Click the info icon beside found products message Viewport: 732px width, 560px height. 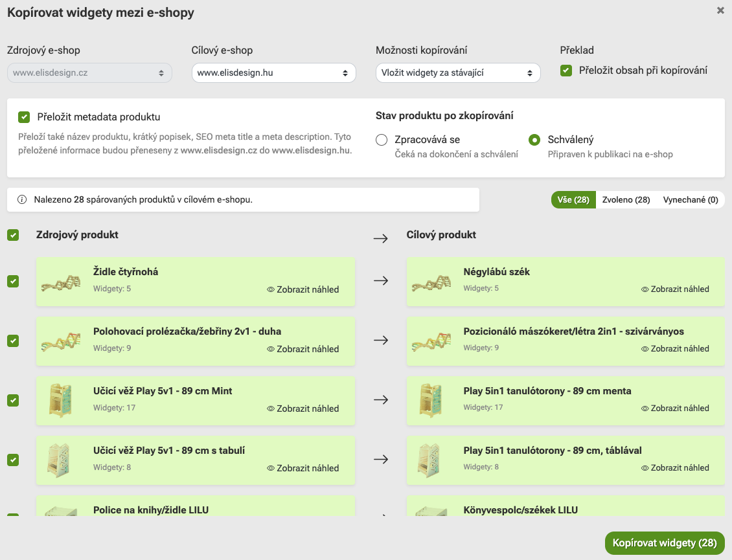click(22, 200)
